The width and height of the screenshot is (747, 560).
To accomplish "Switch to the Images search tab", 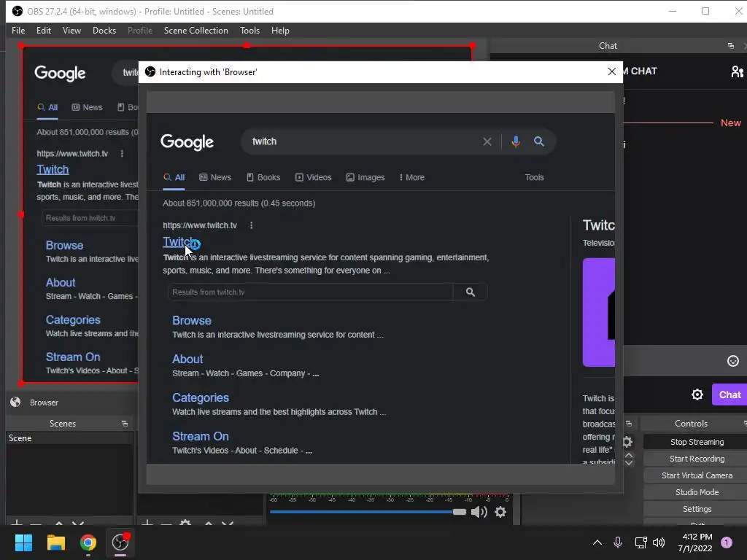I will [365, 177].
